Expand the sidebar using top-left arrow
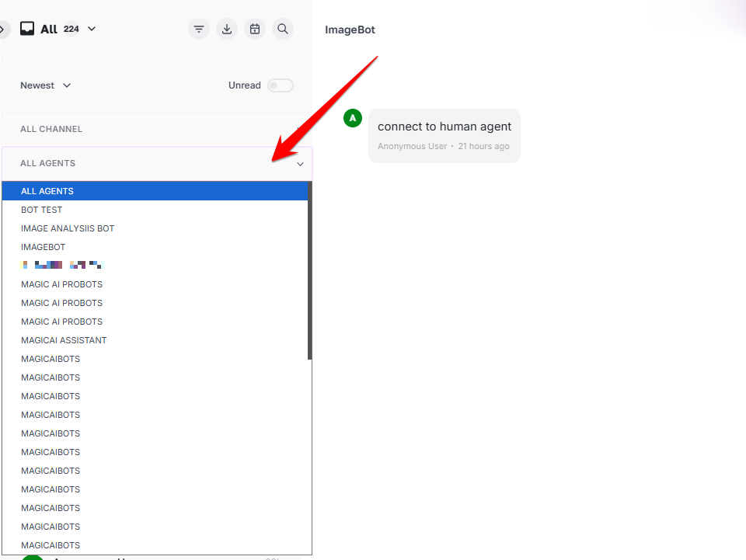The height and width of the screenshot is (560, 746). click(2, 29)
